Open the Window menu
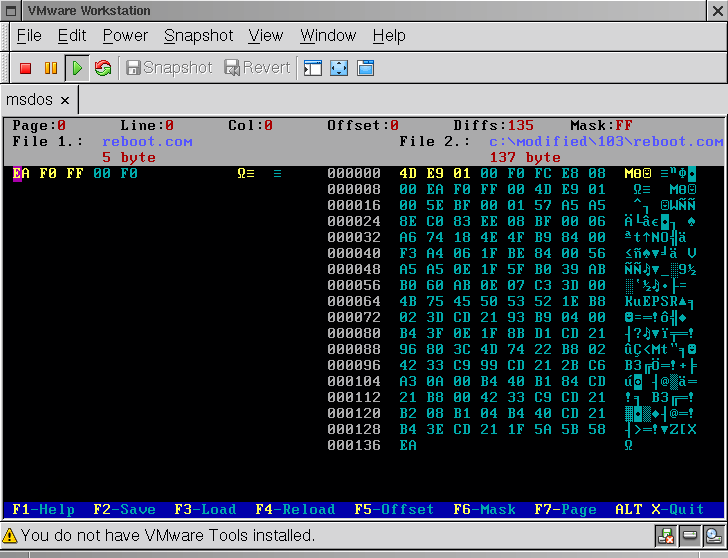 pyautogui.click(x=328, y=35)
